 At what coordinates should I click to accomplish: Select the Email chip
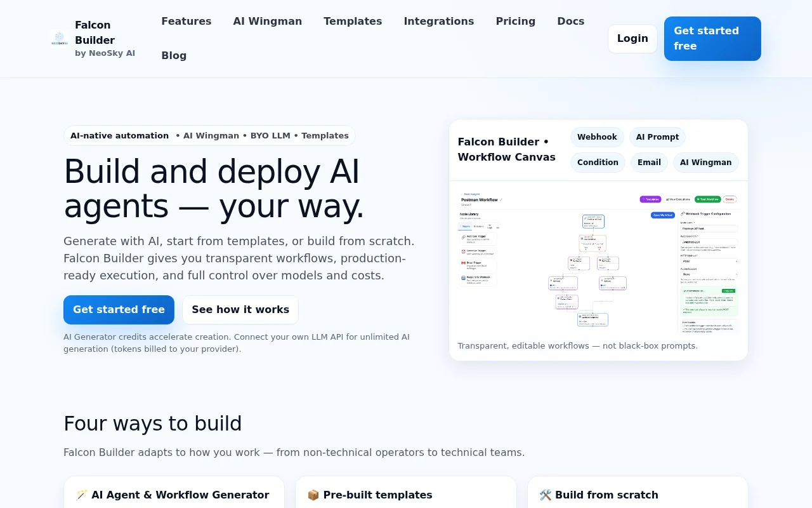649,163
